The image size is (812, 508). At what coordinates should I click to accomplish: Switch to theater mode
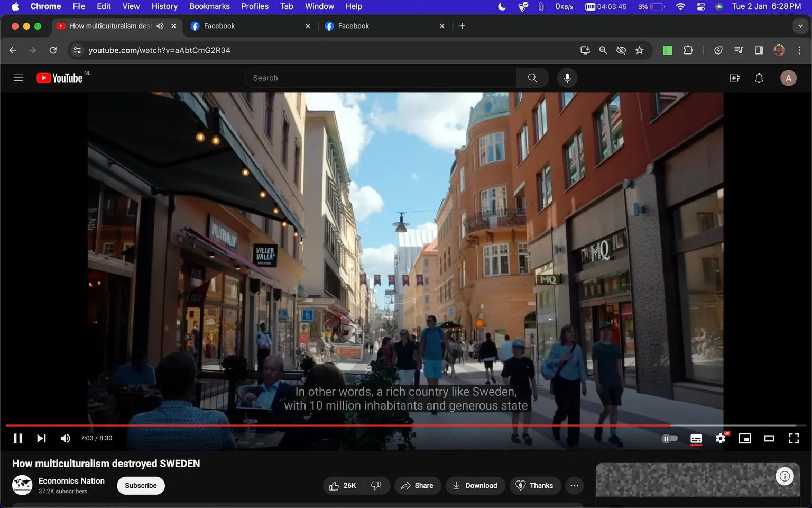769,438
